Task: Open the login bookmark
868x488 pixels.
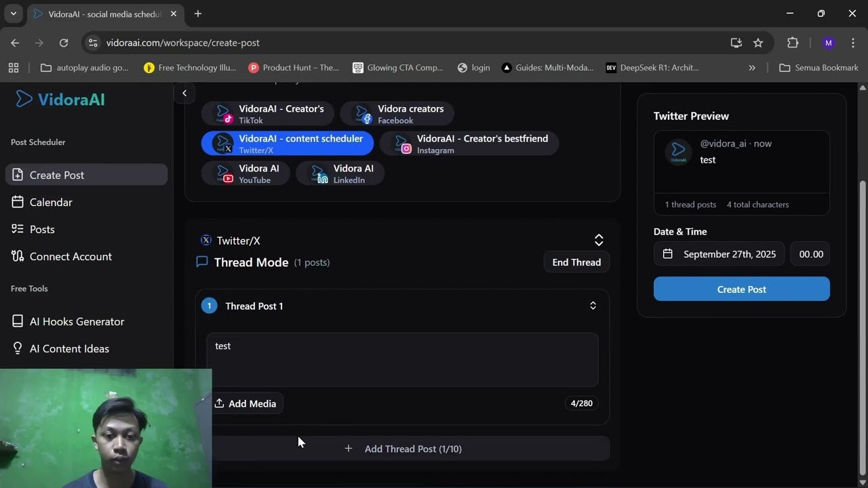Action: point(474,68)
